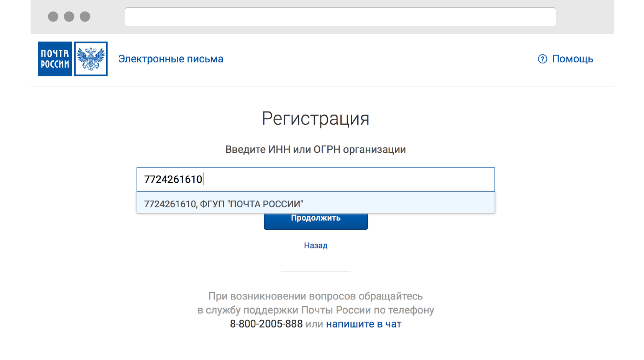The width and height of the screenshot is (644, 360).
Task: Focus the ИНН or ОГРН input field
Action: pyautogui.click(x=345, y=179)
